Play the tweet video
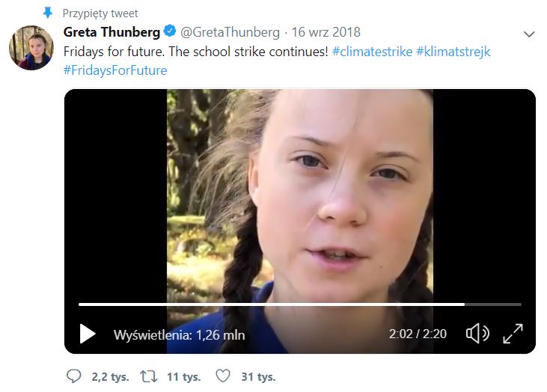Image resolution: width=547 pixels, height=392 pixels. tap(88, 334)
